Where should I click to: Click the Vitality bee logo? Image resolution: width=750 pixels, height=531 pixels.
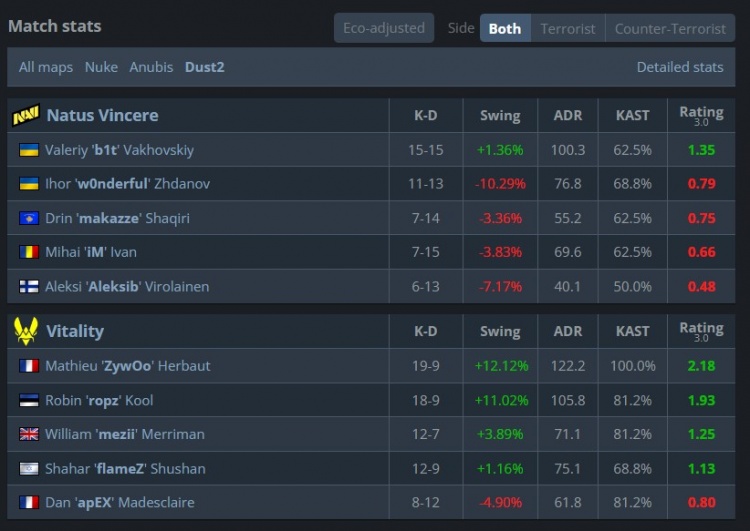[26, 331]
